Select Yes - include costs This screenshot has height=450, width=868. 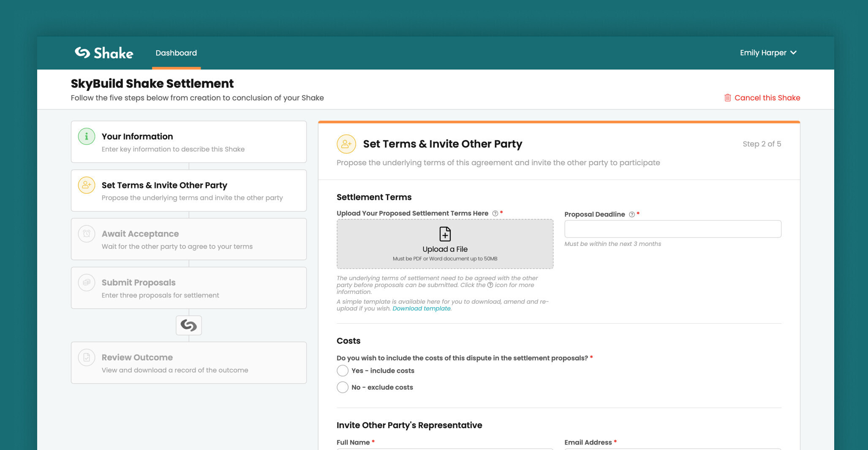(x=343, y=371)
